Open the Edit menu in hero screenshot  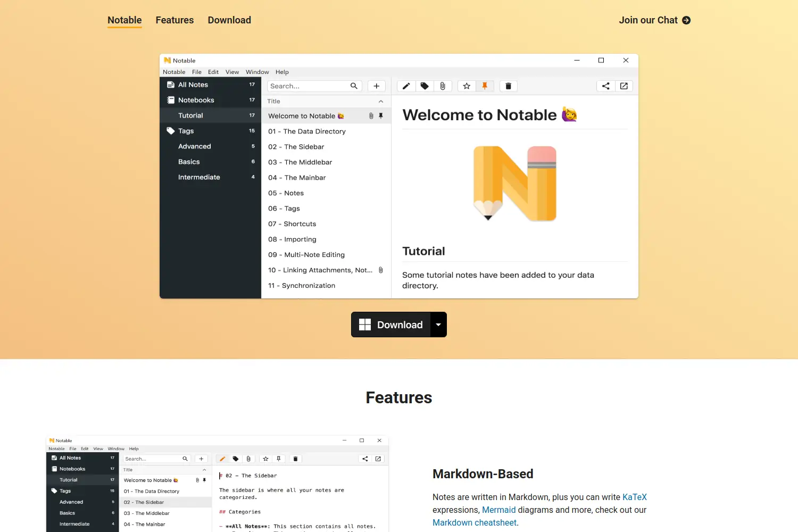click(x=213, y=72)
